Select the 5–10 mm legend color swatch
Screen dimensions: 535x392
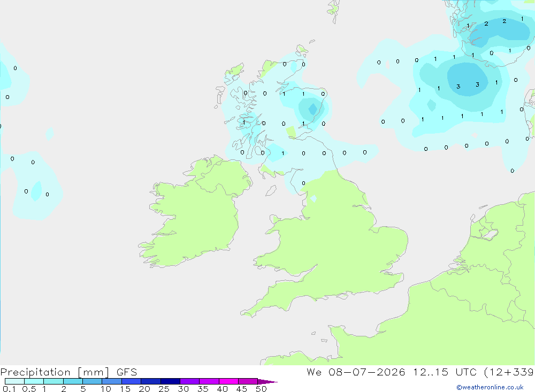[x=93, y=381]
